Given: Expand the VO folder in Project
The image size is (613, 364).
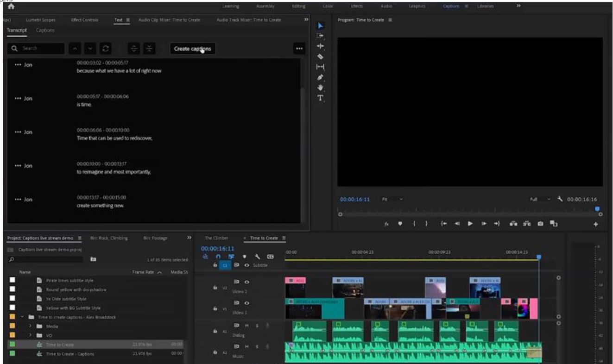Looking at the screenshot, I should [x=30, y=335].
